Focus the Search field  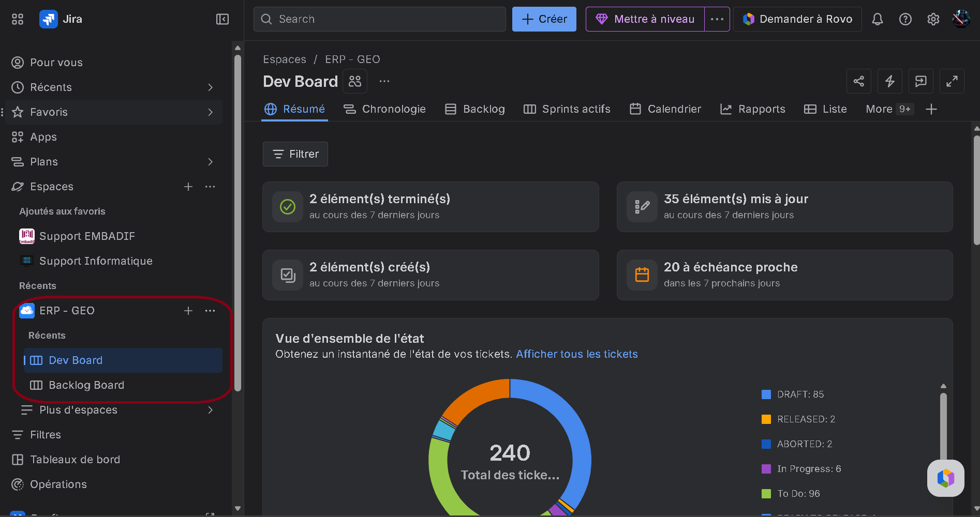point(380,19)
